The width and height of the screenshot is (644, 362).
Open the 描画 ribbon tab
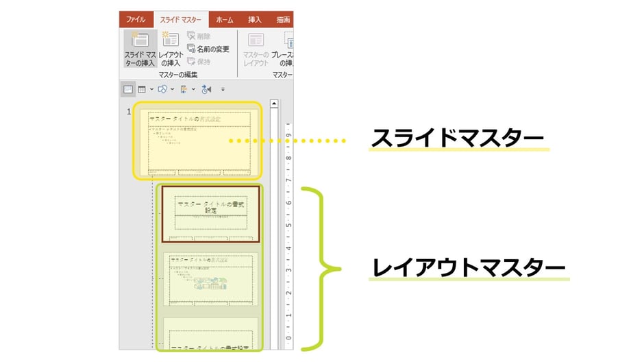pos(282,19)
